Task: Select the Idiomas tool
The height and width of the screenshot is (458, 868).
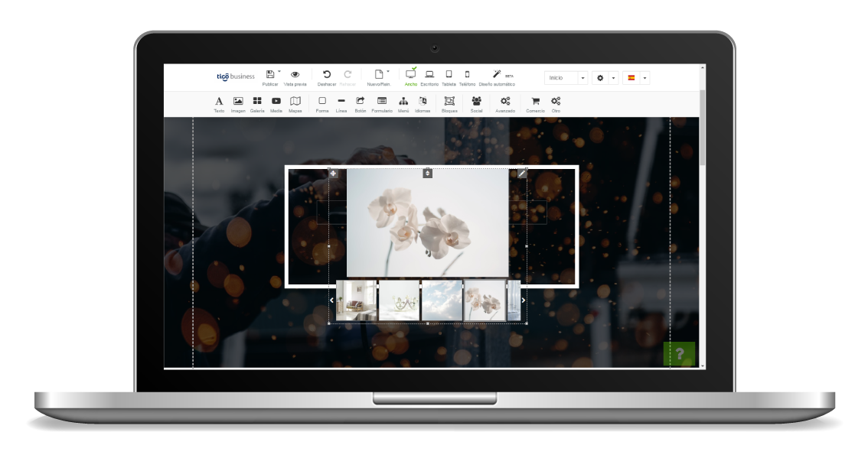Action: click(x=423, y=103)
